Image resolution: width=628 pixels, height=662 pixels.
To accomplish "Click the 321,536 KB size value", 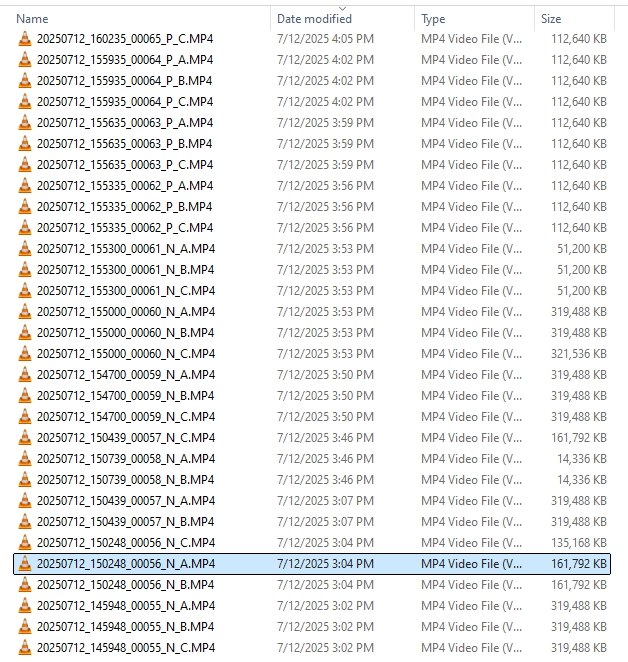I will [579, 354].
